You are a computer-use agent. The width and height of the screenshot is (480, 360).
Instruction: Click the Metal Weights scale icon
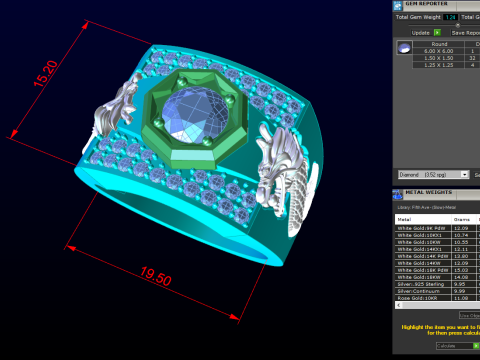tap(398, 194)
